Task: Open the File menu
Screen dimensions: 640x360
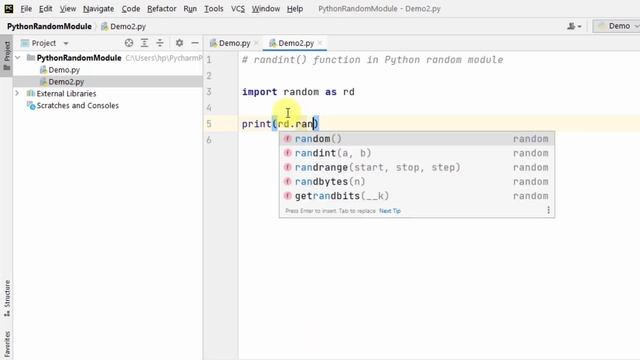Action: coord(26,9)
